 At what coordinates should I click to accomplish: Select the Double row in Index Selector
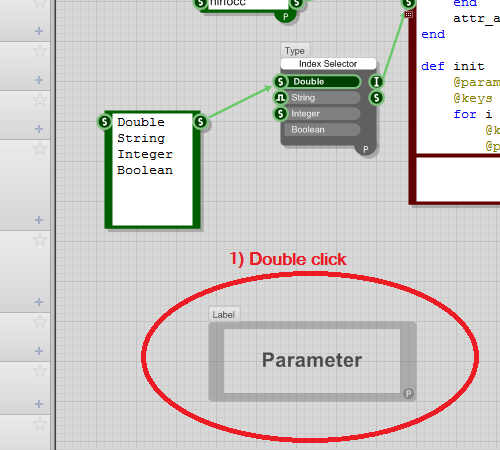click(x=324, y=82)
